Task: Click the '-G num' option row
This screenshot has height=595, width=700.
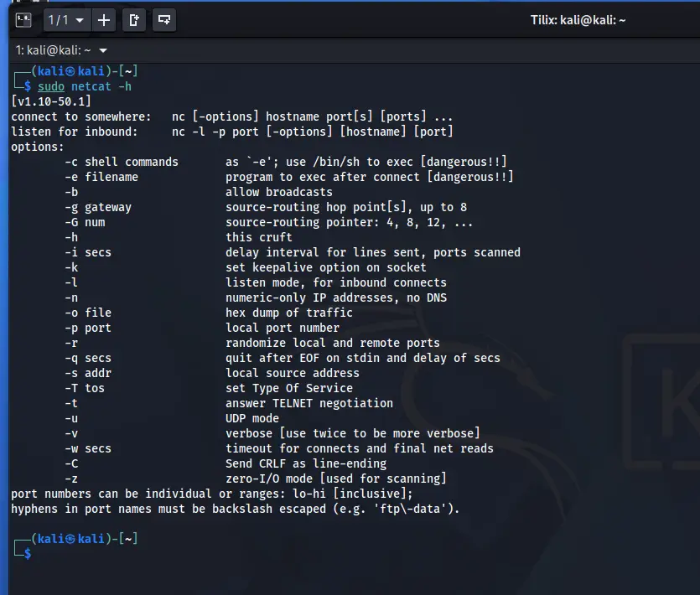Action: coord(269,222)
